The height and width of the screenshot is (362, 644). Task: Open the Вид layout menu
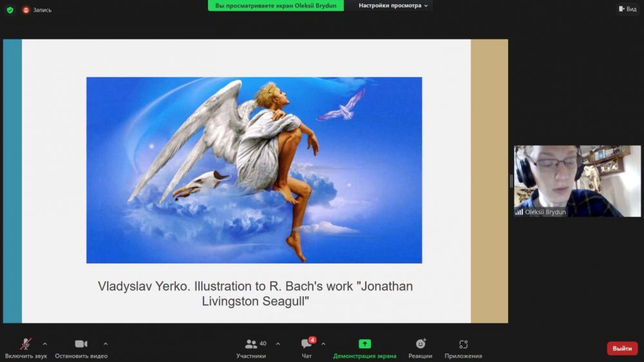627,9
